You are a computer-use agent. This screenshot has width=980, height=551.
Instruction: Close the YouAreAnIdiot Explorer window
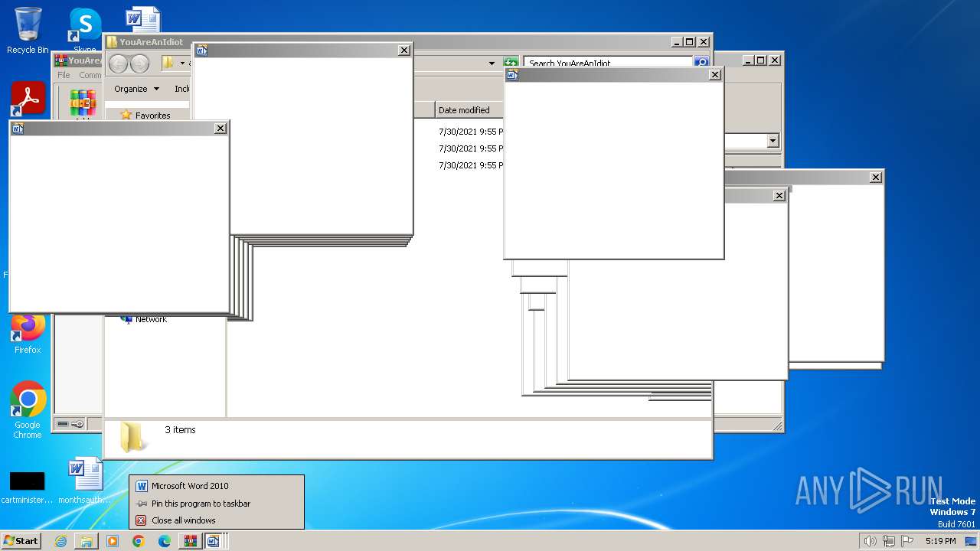pyautogui.click(x=704, y=42)
